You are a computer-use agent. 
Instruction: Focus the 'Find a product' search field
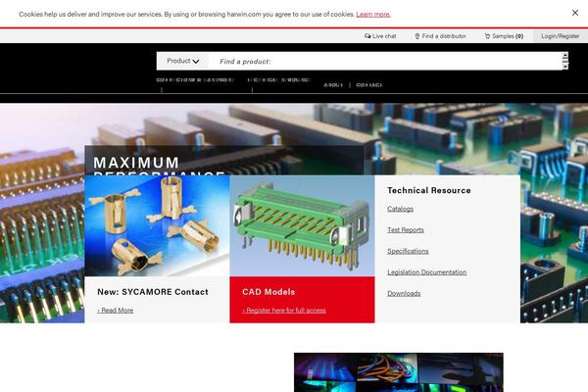tap(385, 61)
